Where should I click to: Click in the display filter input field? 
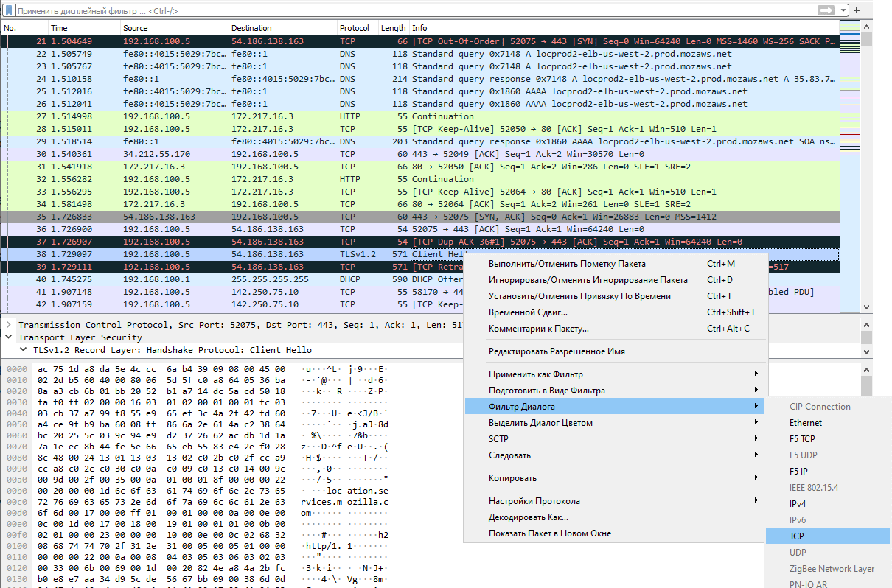[413, 11]
